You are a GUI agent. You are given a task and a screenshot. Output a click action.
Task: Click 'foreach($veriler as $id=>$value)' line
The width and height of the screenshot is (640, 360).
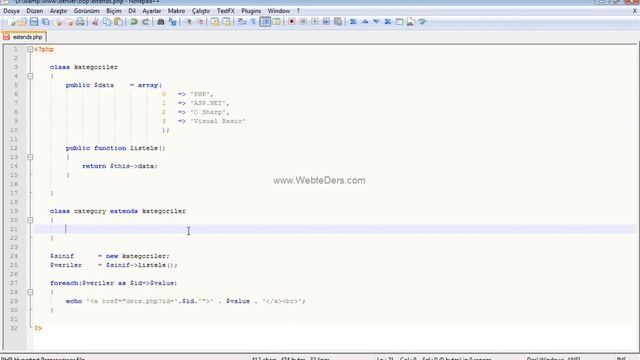coord(113,283)
